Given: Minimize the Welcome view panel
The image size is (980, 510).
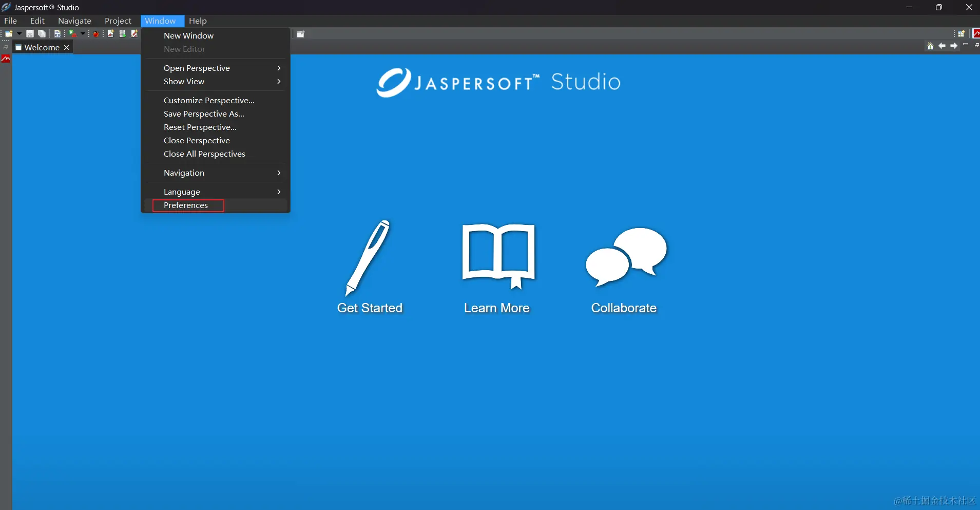Looking at the screenshot, I should coord(966,45).
